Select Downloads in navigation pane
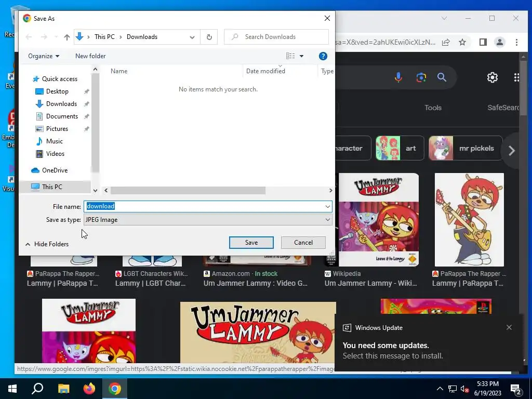This screenshot has width=532, height=399. pos(61,104)
